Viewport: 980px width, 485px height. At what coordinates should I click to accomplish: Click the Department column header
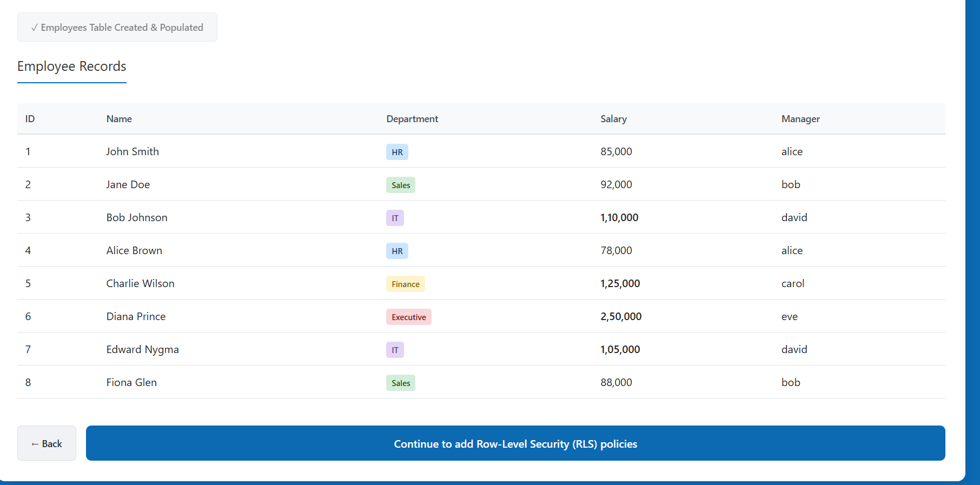pyautogui.click(x=412, y=119)
